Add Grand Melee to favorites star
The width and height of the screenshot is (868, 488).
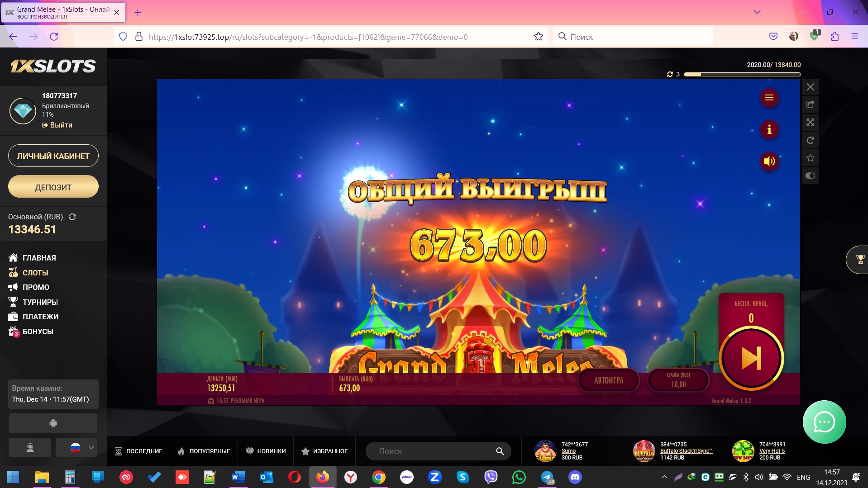pyautogui.click(x=810, y=158)
